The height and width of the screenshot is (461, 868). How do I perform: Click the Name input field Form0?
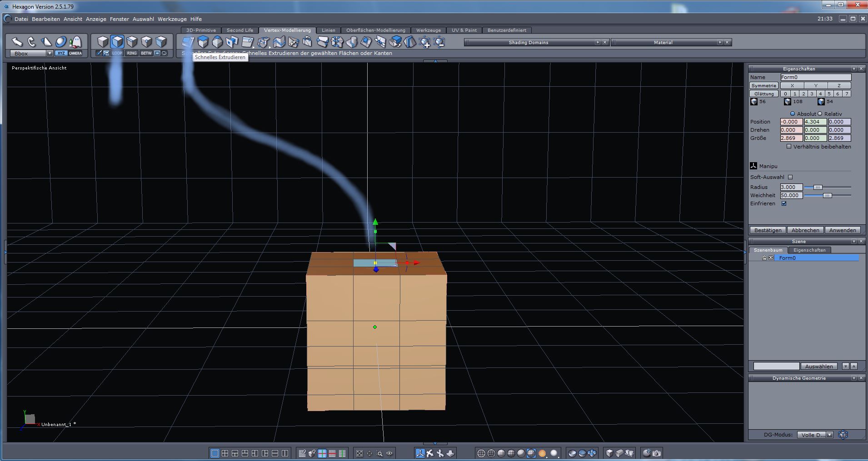[815, 77]
